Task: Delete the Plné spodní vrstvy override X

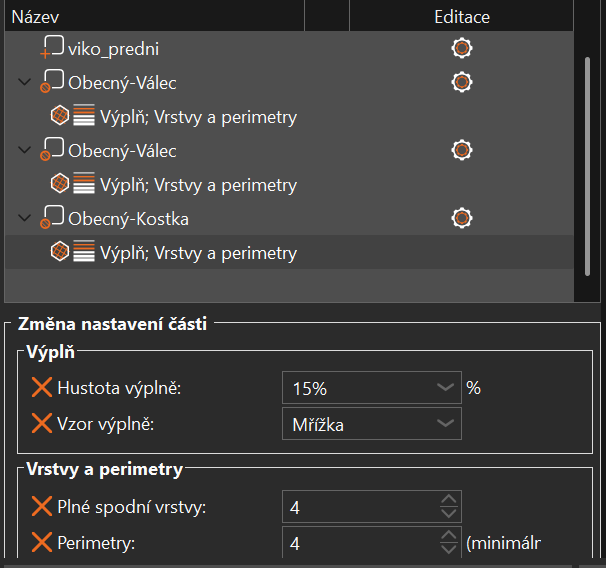Action: click(x=42, y=507)
